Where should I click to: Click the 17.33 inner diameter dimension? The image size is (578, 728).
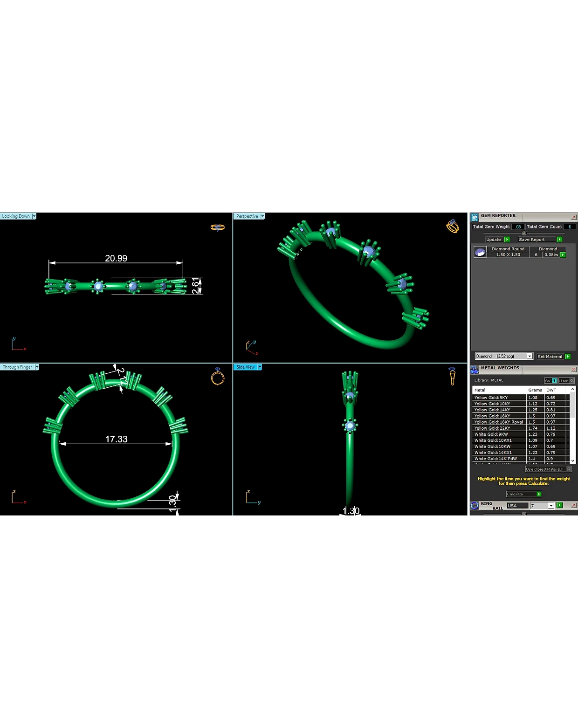[116, 439]
